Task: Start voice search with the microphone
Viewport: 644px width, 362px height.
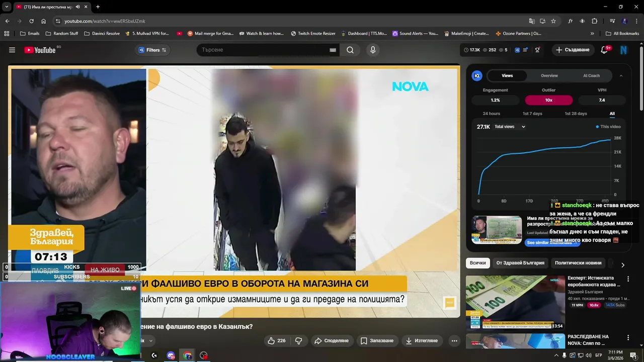Action: (x=373, y=50)
